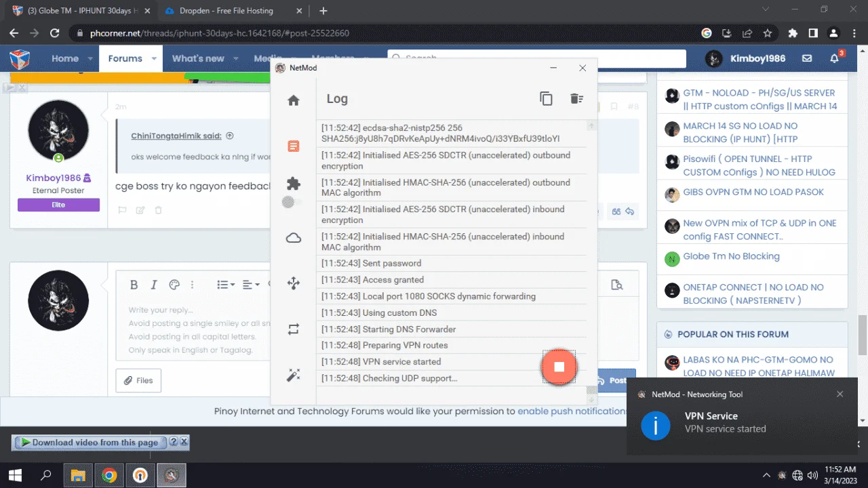Expand the What's new nav dropdown arrow
The image size is (868, 488).
click(x=237, y=59)
